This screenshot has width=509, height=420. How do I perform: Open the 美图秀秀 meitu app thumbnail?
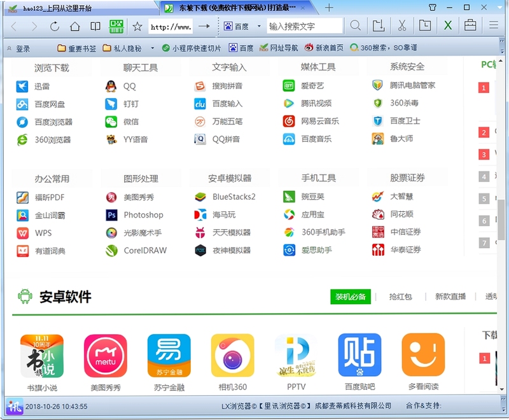[106, 356]
